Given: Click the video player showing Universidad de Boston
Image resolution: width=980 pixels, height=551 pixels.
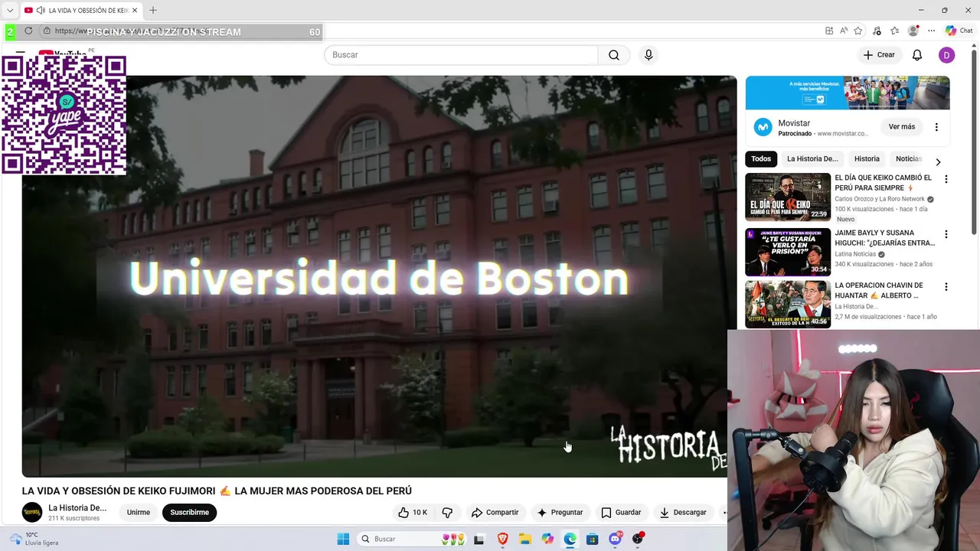Looking at the screenshot, I should [379, 276].
